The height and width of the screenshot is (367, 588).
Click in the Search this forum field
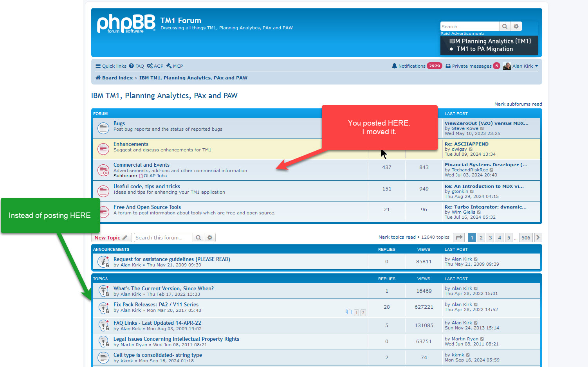[163, 237]
